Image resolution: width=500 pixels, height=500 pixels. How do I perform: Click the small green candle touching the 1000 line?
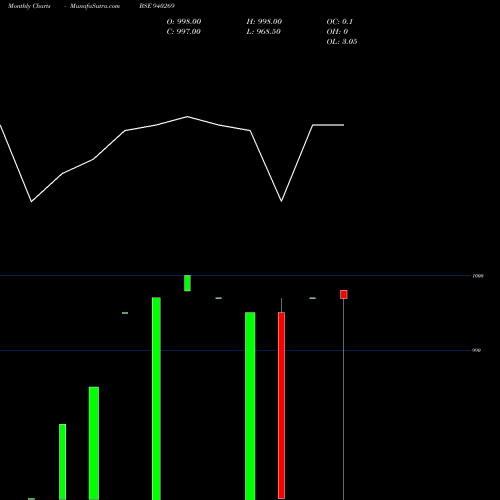(x=187, y=283)
